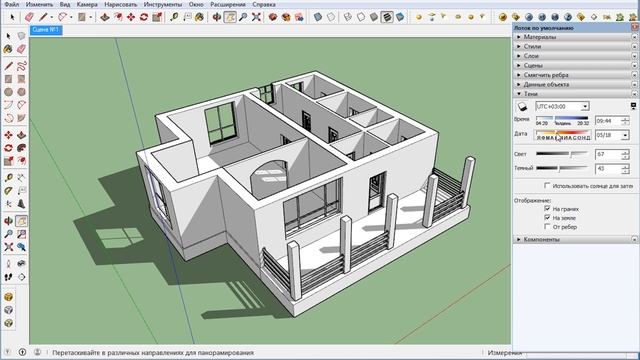Close the Компоненты panel with its X
Screen dimensions: 640x360
(634, 240)
